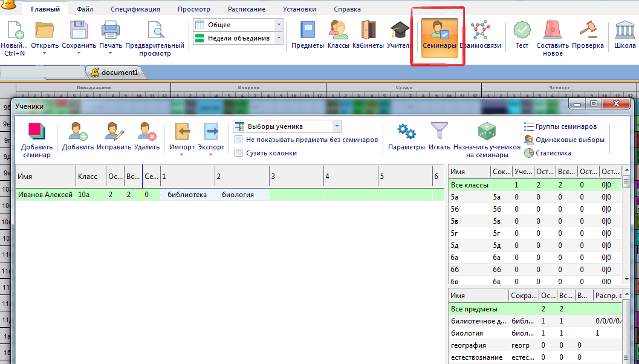Open the Предметы (Subjects) icon
The height and width of the screenshot is (364, 639).
(308, 30)
